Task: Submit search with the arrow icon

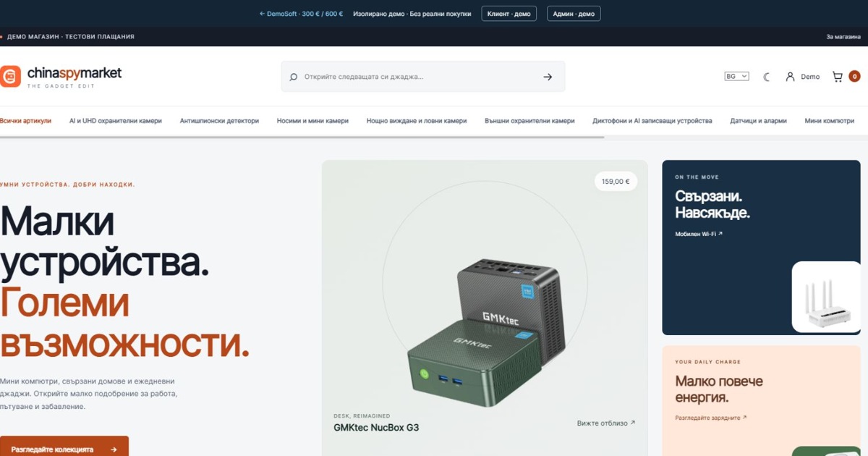Action: pyautogui.click(x=548, y=77)
